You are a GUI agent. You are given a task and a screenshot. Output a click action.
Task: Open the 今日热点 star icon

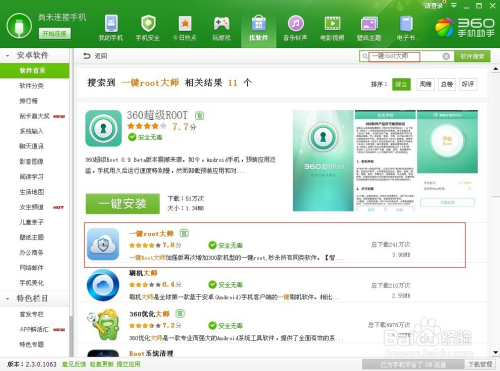pos(185,24)
